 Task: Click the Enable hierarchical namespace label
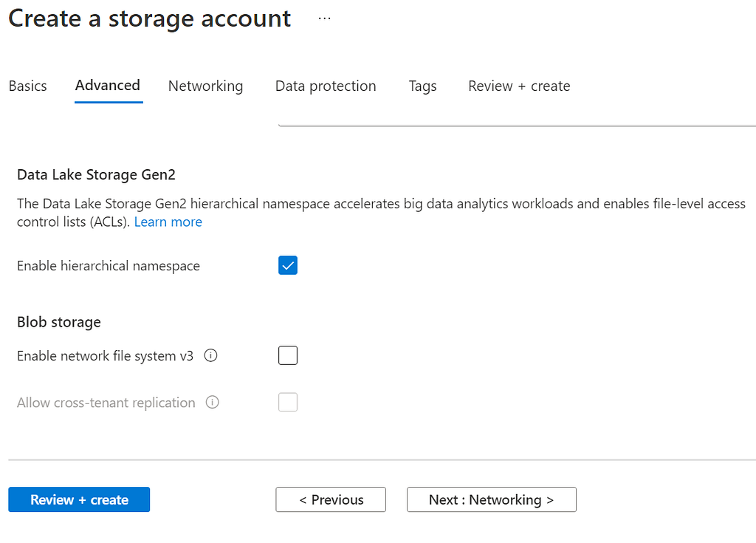(x=109, y=266)
